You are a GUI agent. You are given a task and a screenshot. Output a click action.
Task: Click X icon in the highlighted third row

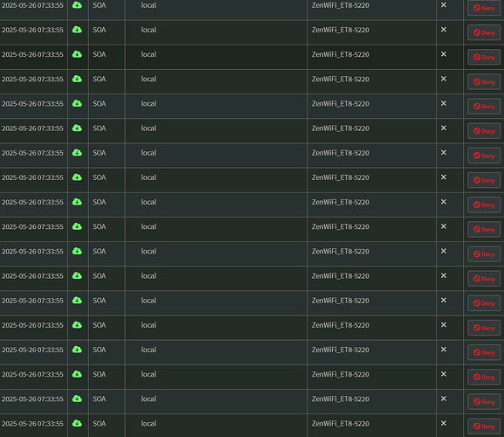444,54
